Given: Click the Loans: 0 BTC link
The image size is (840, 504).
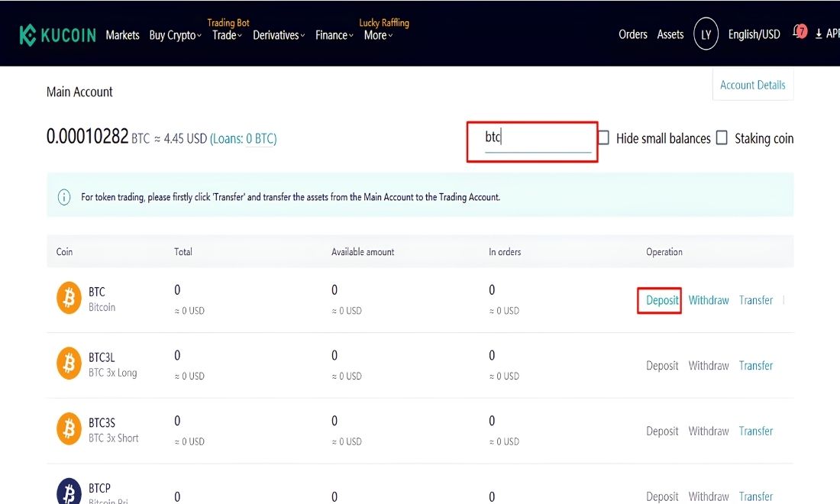Looking at the screenshot, I should pos(243,139).
